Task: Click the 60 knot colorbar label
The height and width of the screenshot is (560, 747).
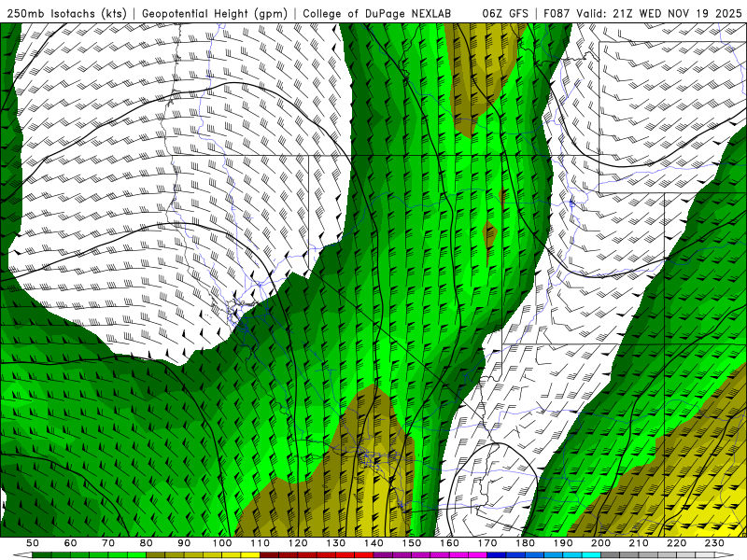Action: [70, 543]
